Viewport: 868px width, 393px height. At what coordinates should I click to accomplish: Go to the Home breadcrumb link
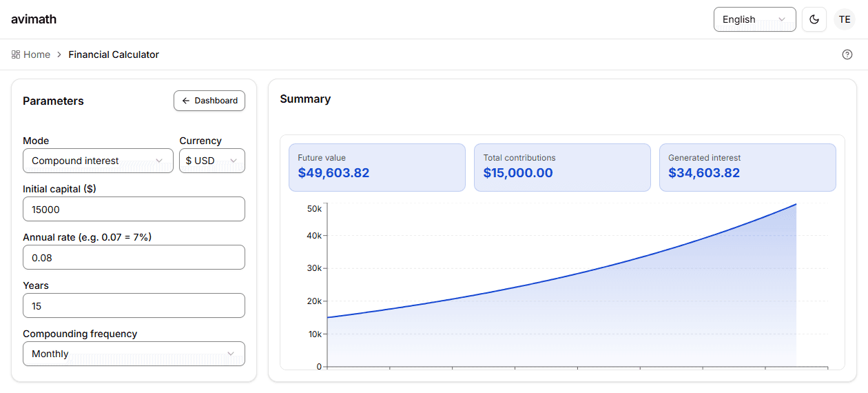pos(37,54)
